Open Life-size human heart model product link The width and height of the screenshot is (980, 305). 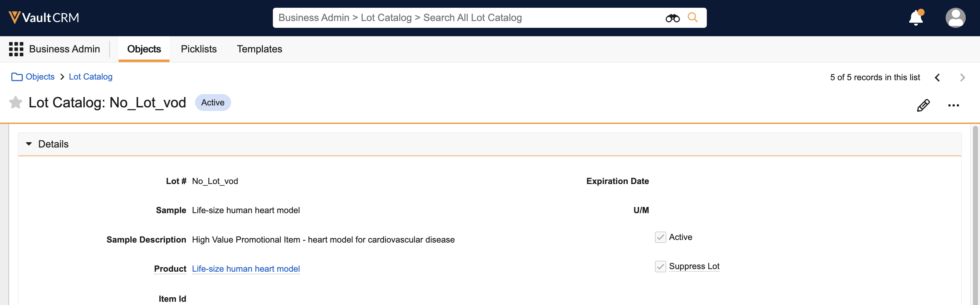(x=246, y=268)
